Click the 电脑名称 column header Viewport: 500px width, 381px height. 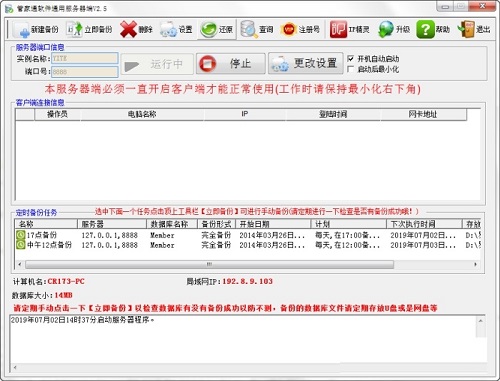click(142, 114)
